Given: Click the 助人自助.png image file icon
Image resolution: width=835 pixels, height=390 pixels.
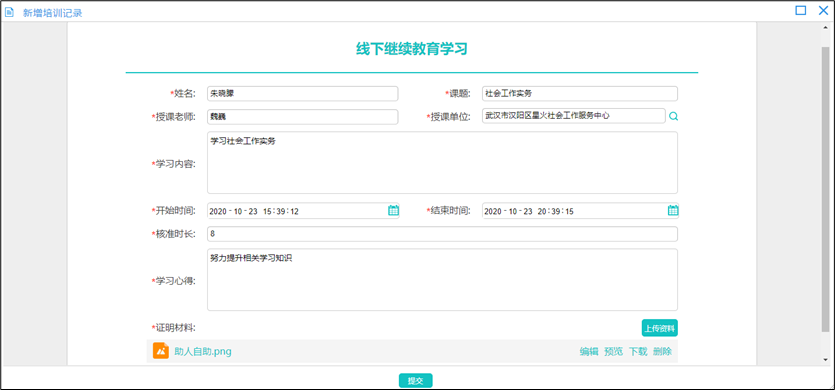Looking at the screenshot, I should click(161, 351).
